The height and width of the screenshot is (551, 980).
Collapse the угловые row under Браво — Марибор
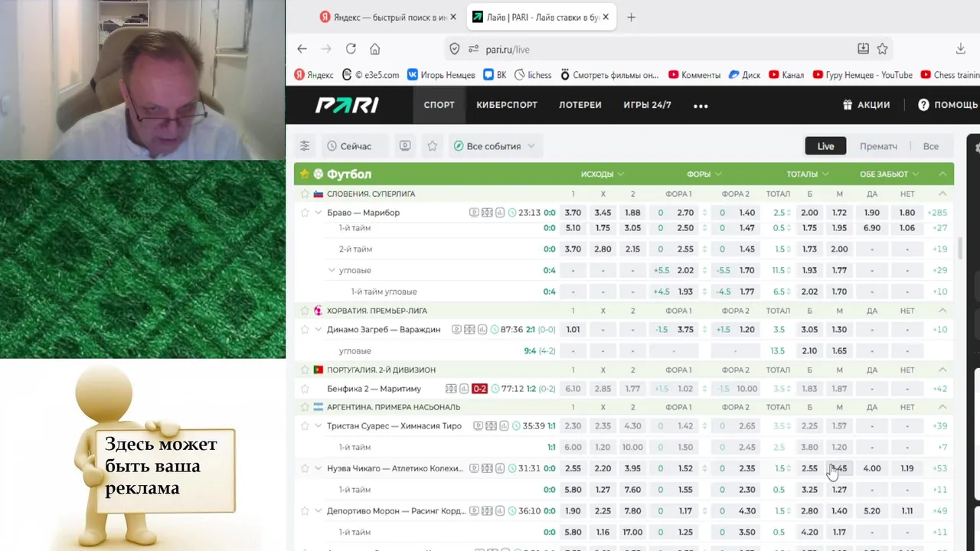pyautogui.click(x=332, y=270)
